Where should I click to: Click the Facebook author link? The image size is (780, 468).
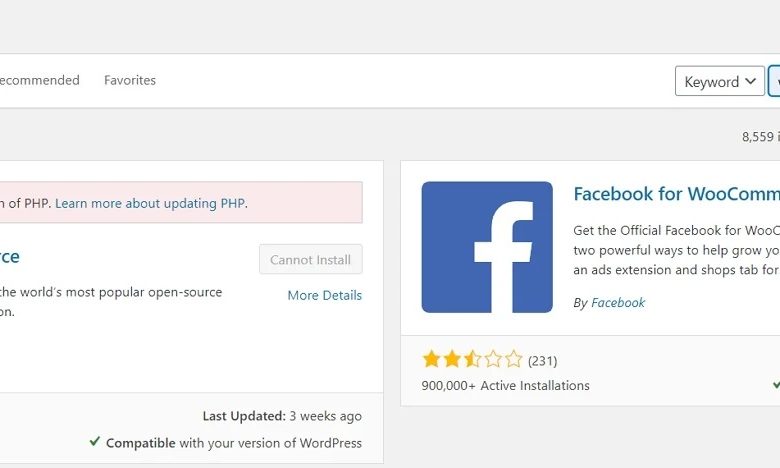tap(618, 303)
